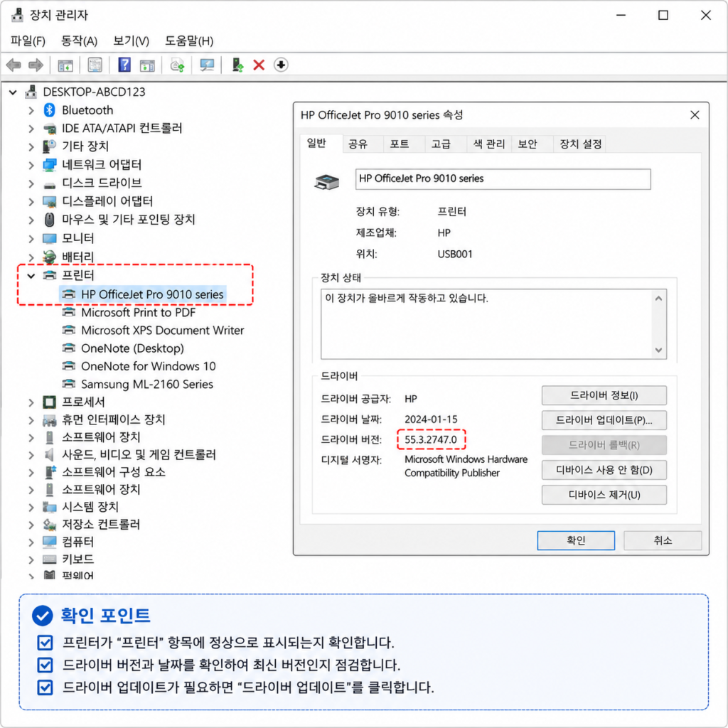
Task: Expand the Bluetooth category
Action: point(31,110)
